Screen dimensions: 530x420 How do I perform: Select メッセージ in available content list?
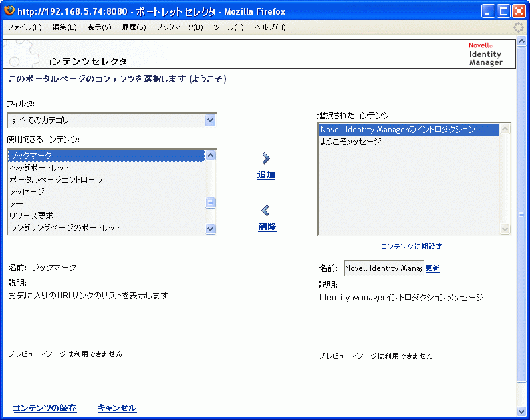tap(106, 192)
